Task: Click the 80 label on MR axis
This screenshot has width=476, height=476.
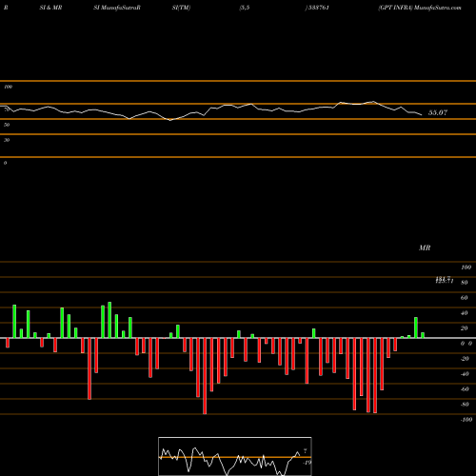Action: tap(465, 283)
